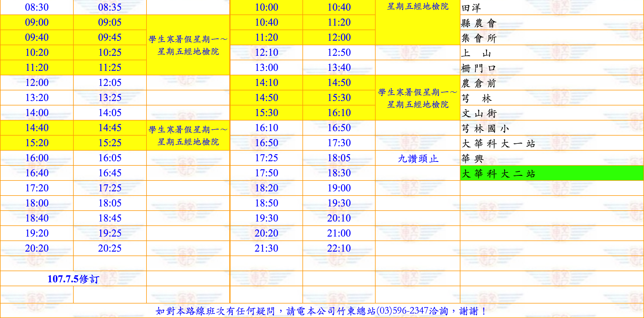644x318 pixels.
Task: Select the 22:10 arrival time
Action: pyautogui.click(x=339, y=248)
